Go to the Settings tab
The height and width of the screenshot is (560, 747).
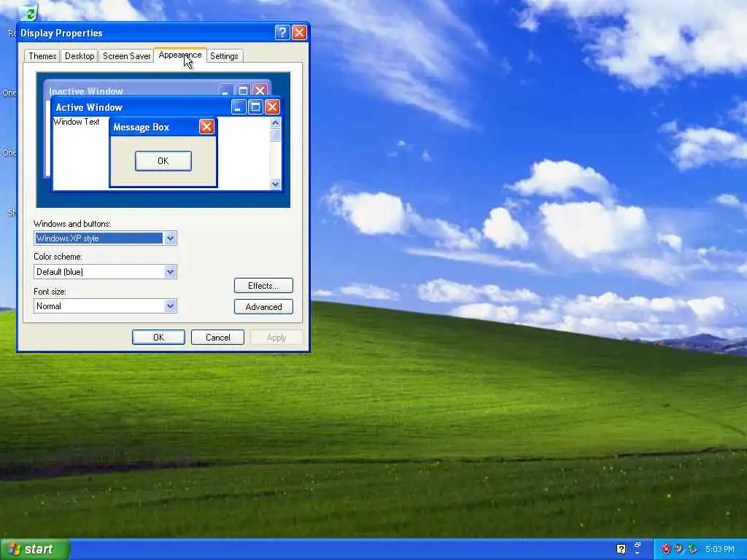click(x=224, y=56)
